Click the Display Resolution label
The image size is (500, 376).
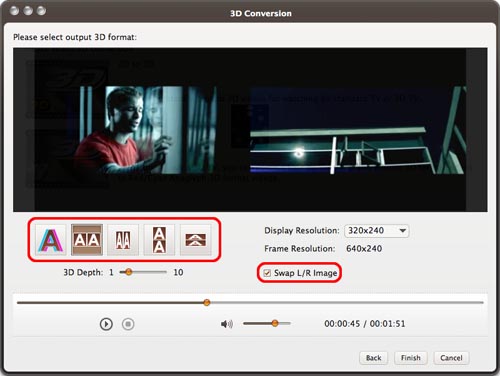point(302,231)
